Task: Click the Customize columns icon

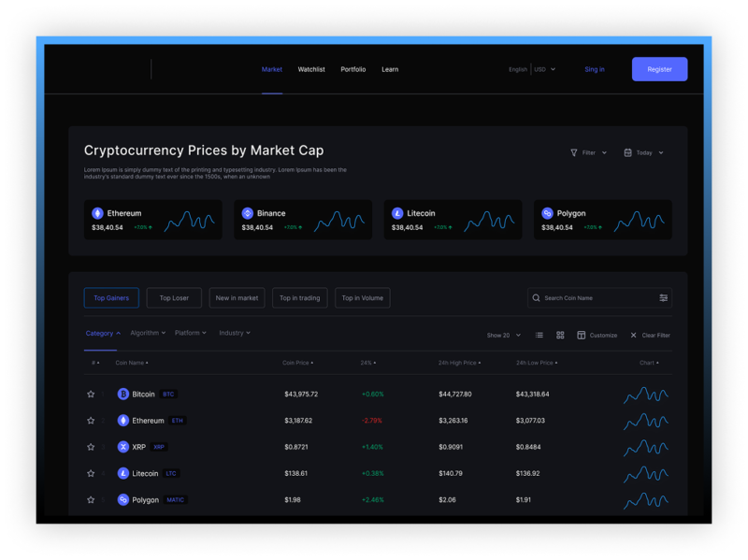Action: point(582,335)
